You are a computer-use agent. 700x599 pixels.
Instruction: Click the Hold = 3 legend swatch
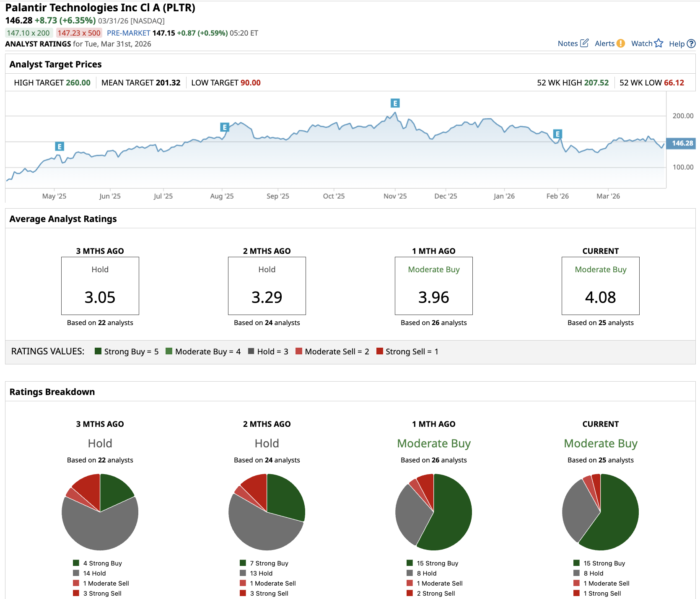(251, 351)
